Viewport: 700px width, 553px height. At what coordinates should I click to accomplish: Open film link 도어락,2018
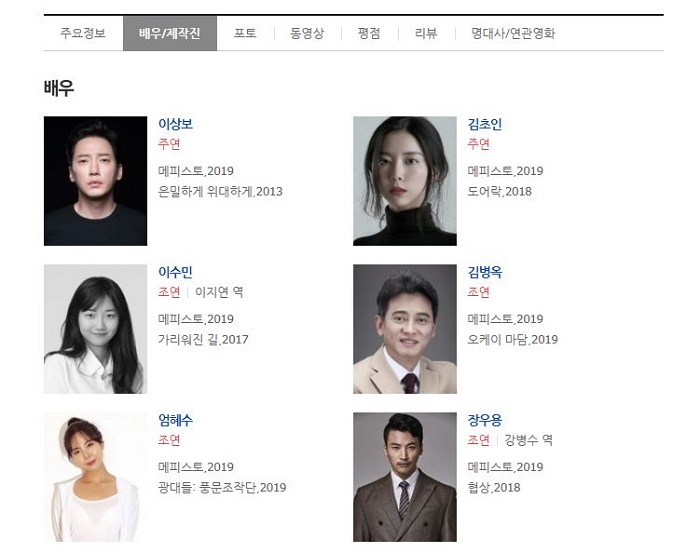500,191
